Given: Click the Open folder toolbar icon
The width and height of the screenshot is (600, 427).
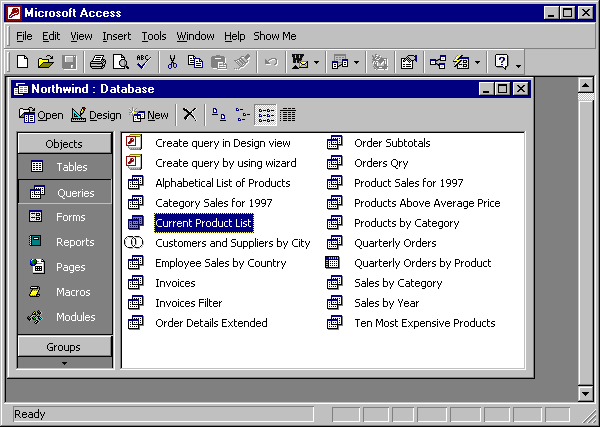Looking at the screenshot, I should click(46, 62).
